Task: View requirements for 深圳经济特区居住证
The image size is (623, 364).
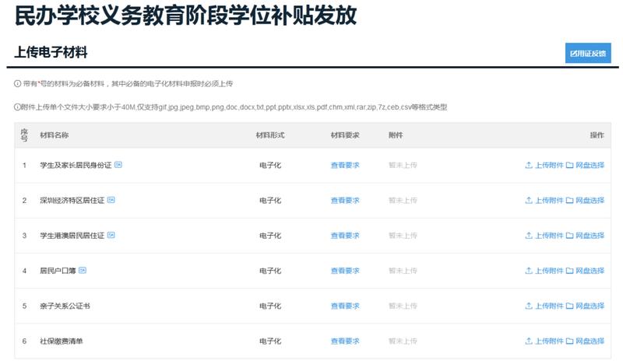Action: pos(345,201)
